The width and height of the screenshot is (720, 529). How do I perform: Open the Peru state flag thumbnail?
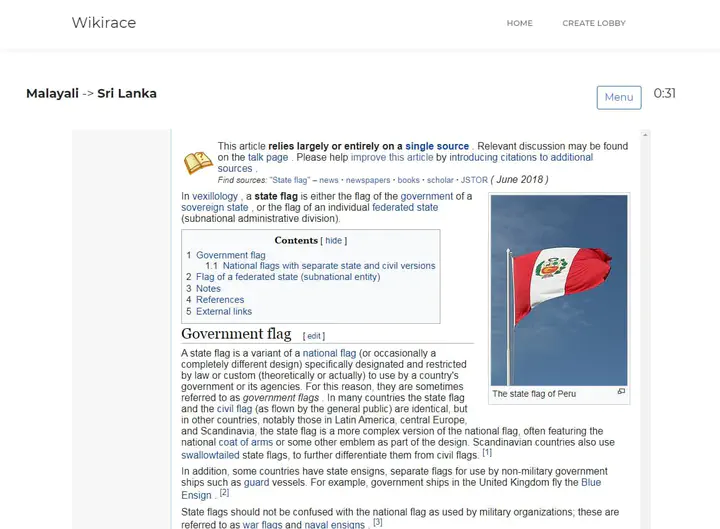click(x=559, y=289)
